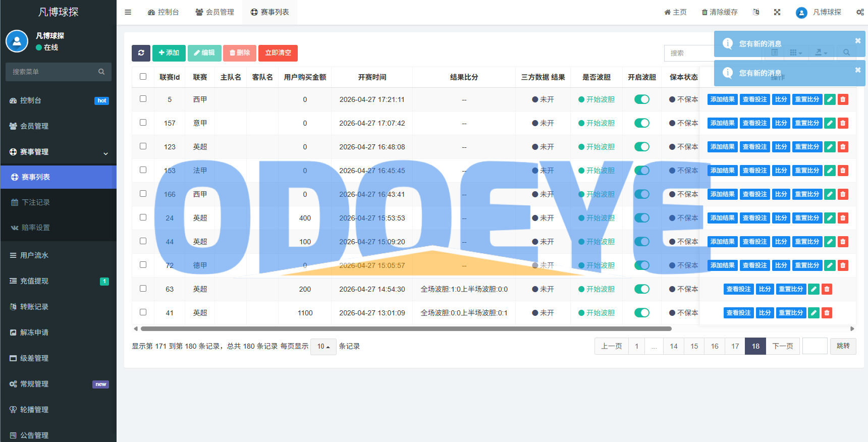This screenshot has width=868, height=442.
Task: Click the refresh table button
Action: (x=141, y=53)
